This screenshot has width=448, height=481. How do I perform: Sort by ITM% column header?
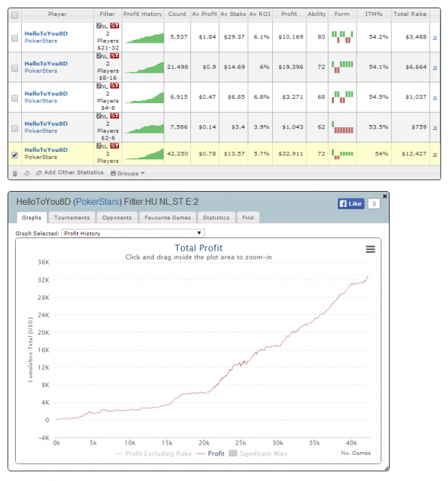pos(373,14)
